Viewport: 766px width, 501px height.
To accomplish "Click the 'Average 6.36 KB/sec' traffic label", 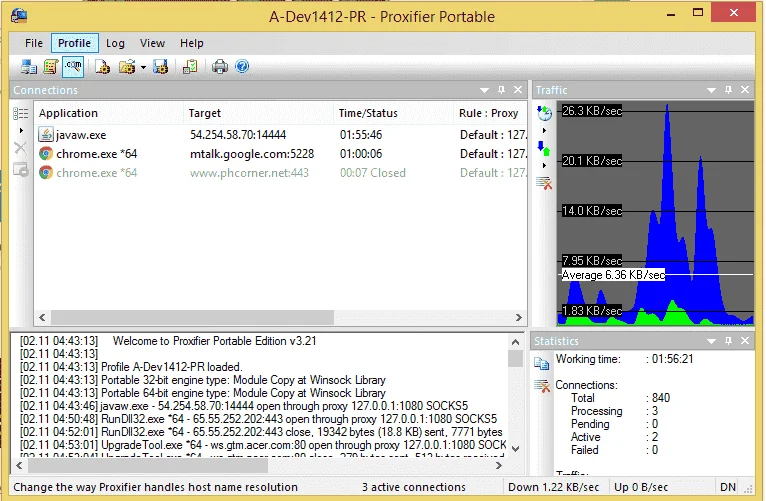I will tap(613, 275).
